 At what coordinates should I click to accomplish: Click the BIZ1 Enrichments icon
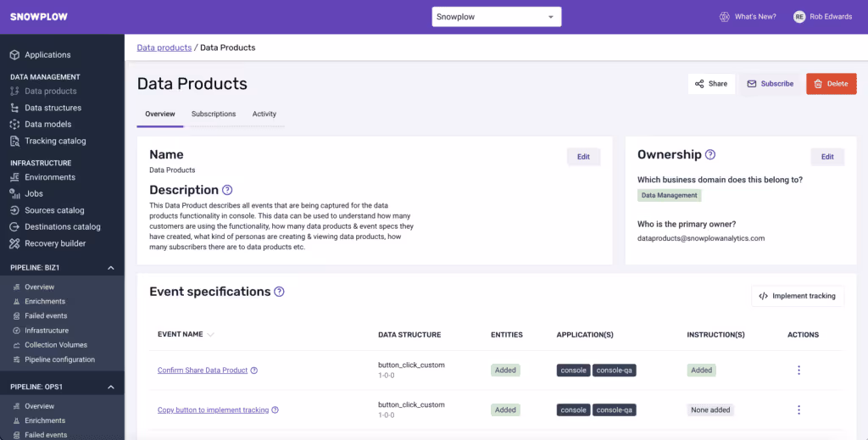[x=16, y=302]
